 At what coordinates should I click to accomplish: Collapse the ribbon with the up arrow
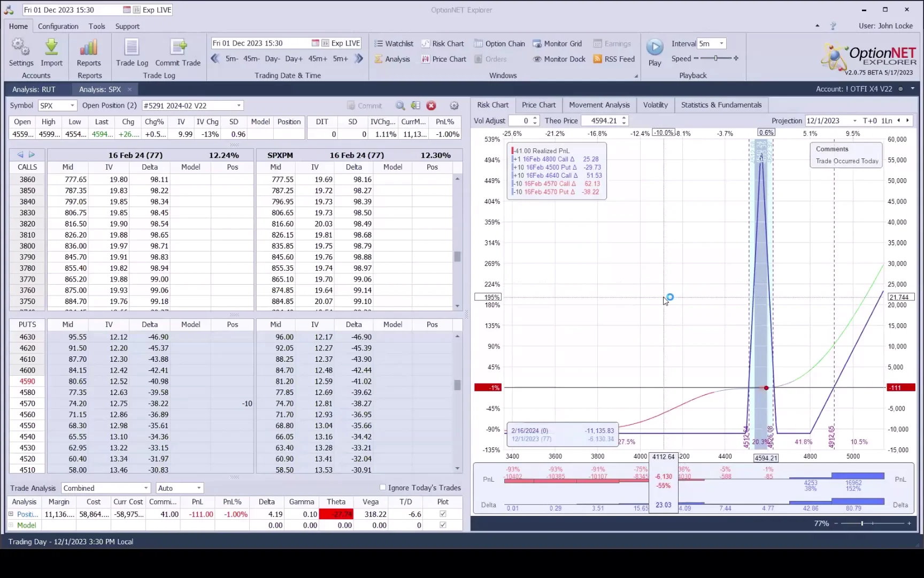click(x=817, y=26)
